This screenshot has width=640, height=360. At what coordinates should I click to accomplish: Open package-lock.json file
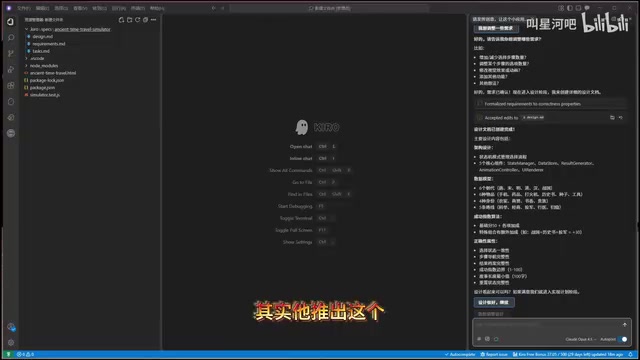[x=47, y=80]
